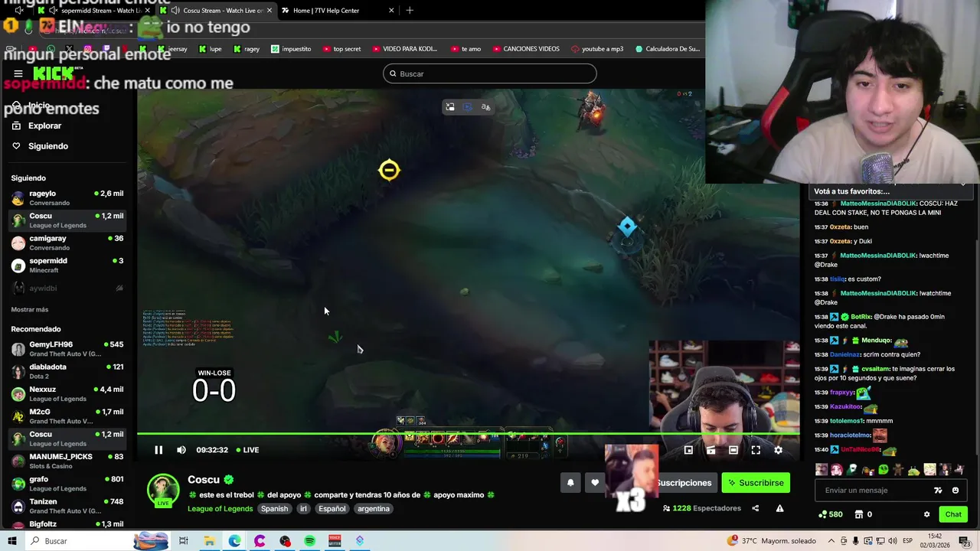Open the share stream icon
This screenshot has width=980, height=551.
click(756, 508)
